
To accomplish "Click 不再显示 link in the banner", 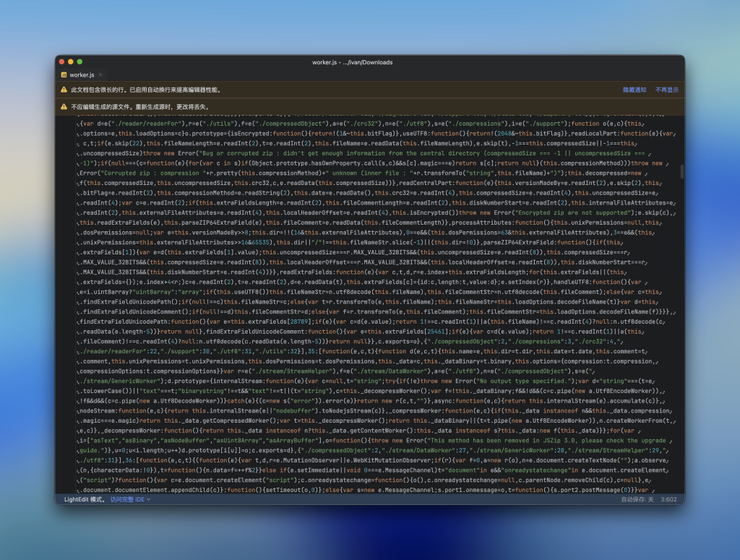I will [666, 90].
